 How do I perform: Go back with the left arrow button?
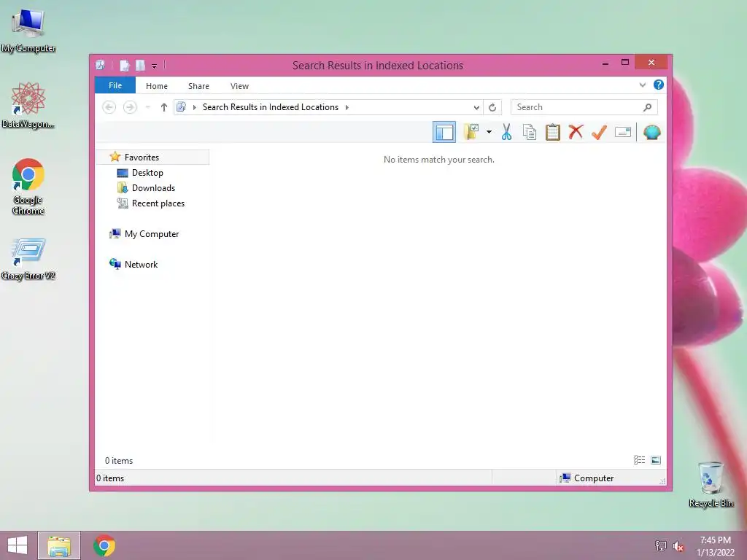[109, 107]
